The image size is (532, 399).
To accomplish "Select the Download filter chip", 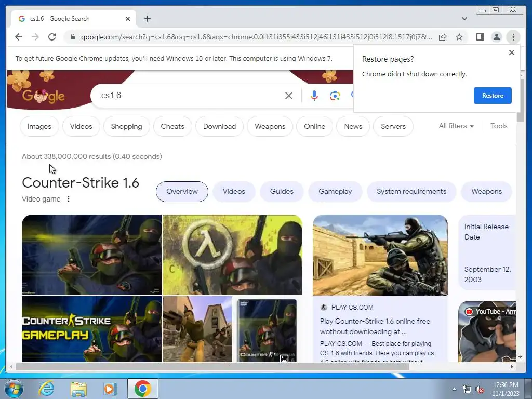I will (x=220, y=126).
